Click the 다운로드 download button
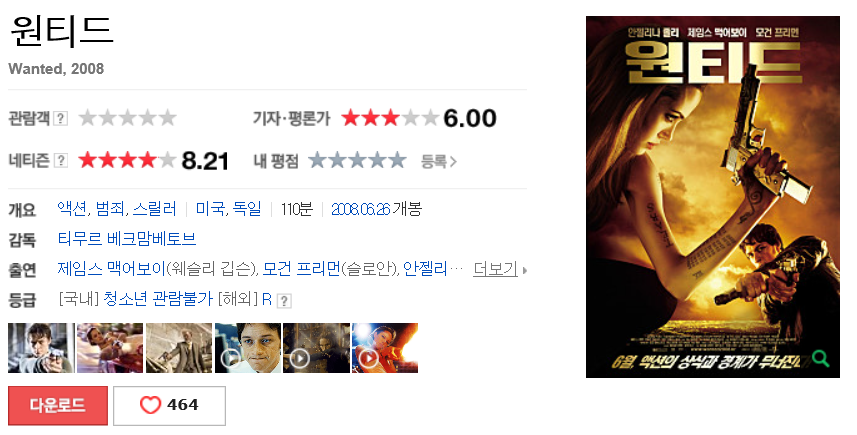 point(58,405)
